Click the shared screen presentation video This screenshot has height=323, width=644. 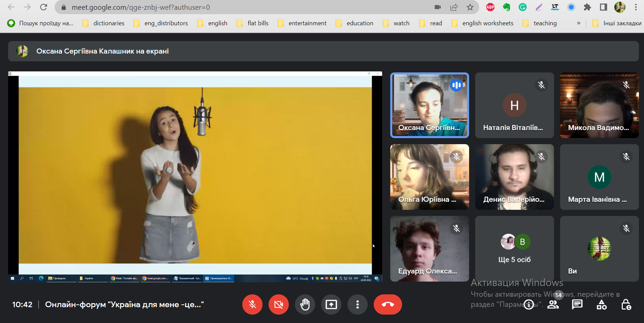coord(195,177)
